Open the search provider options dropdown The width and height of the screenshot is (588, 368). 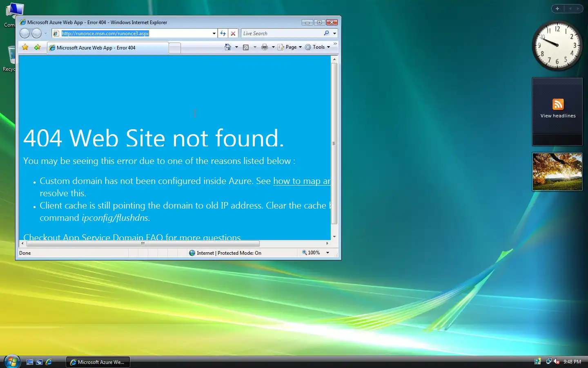click(334, 34)
